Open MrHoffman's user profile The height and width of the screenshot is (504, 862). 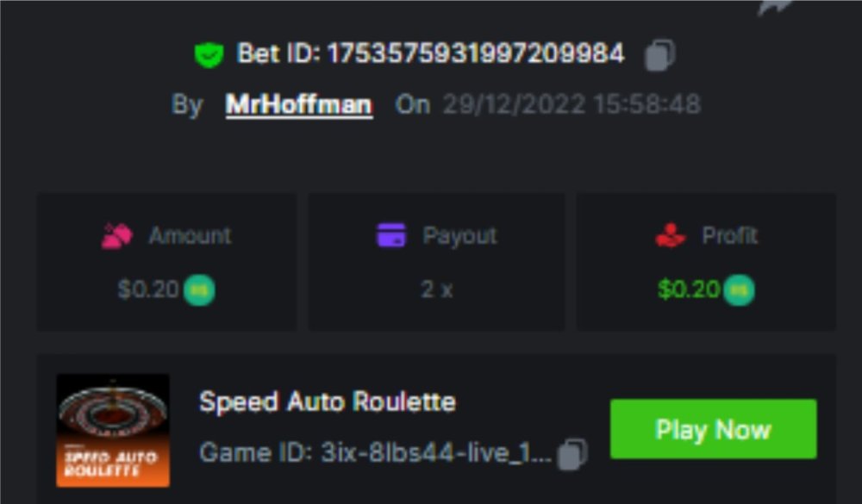coord(299,104)
